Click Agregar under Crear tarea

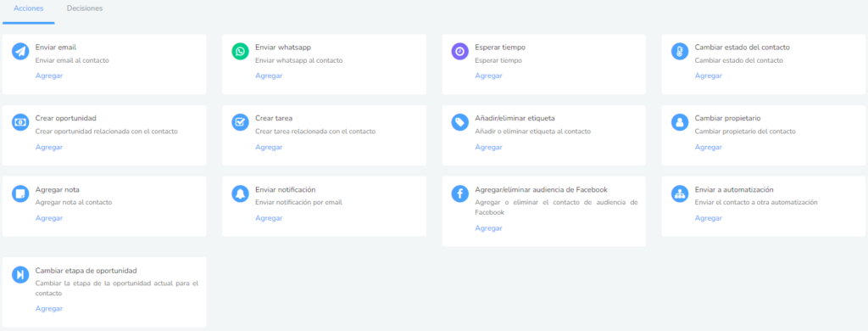(269, 147)
